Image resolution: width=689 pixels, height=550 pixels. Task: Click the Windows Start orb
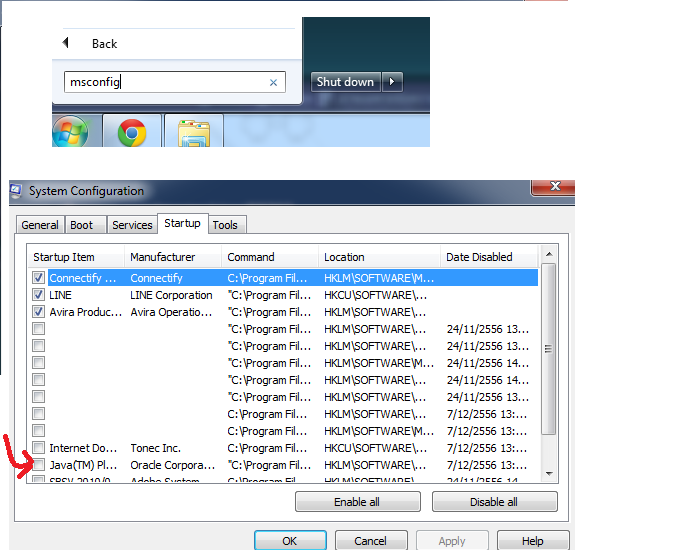click(70, 131)
